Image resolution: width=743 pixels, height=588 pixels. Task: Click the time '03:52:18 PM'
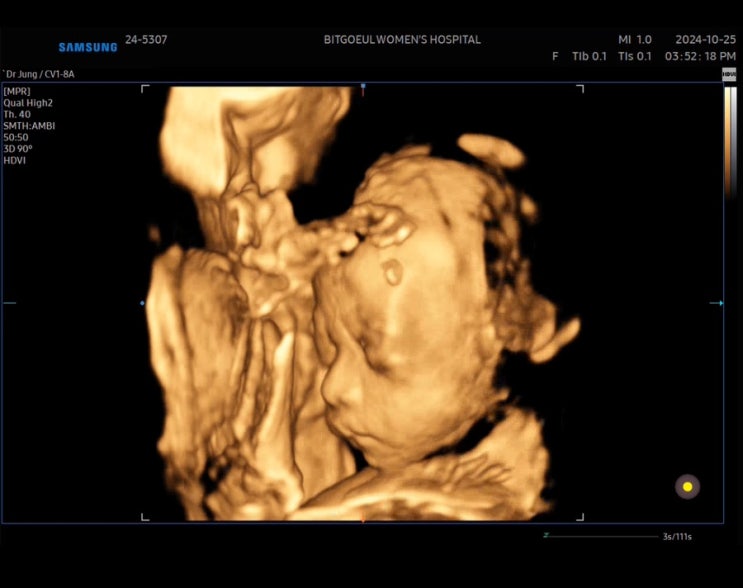pos(700,56)
